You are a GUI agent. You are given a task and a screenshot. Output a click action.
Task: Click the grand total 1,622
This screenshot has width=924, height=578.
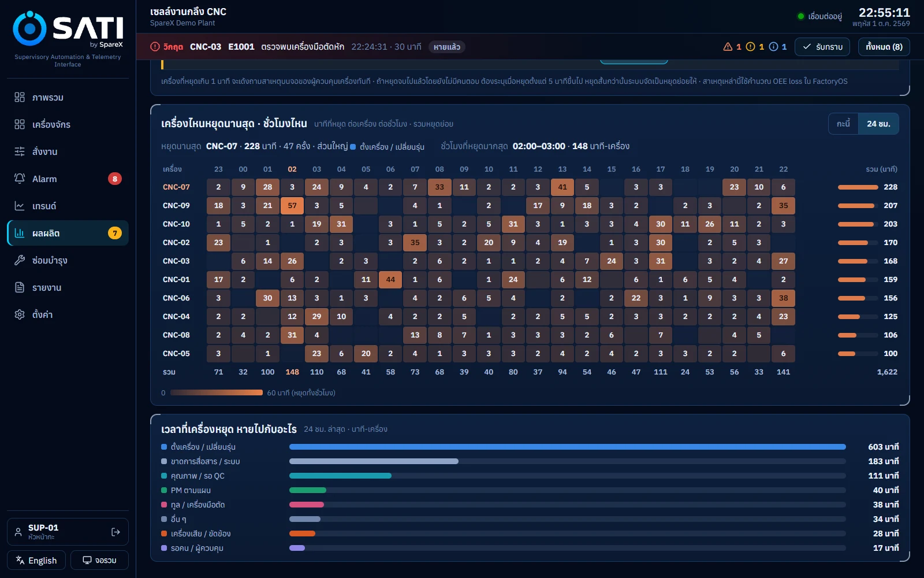point(887,372)
